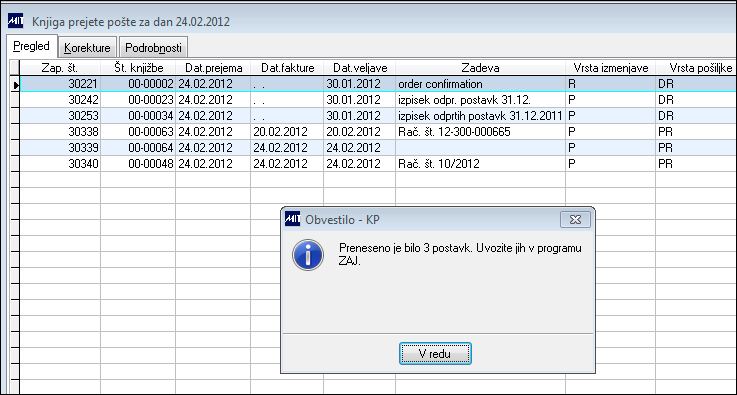The width and height of the screenshot is (737, 395).
Task: Click the row selector box for row 30340
Action: [x=15, y=164]
